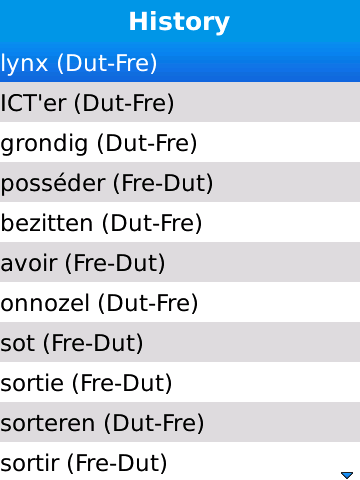Screen dimensions: 360x480
Task: Choose sorteren (Dut-Fre) entry
Action: click(180, 422)
